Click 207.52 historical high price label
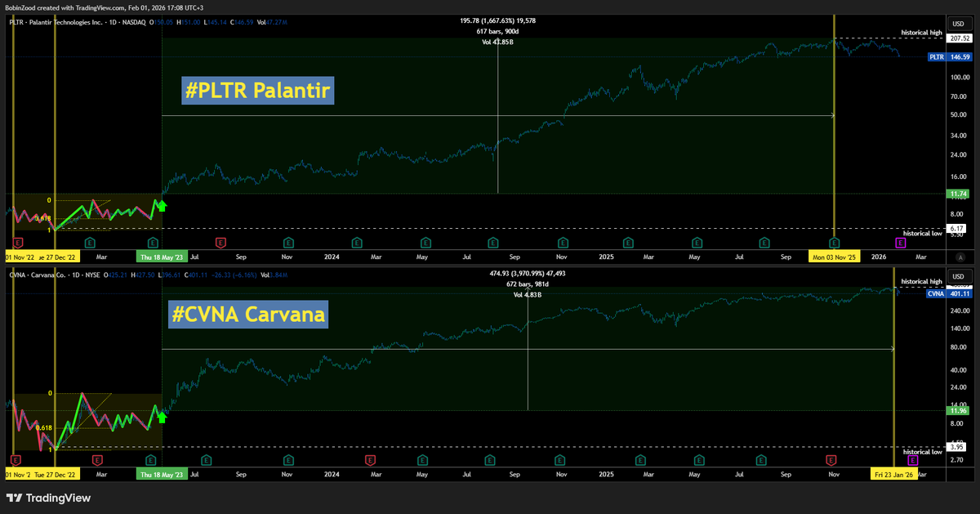Image resolution: width=980 pixels, height=514 pixels. pos(960,38)
